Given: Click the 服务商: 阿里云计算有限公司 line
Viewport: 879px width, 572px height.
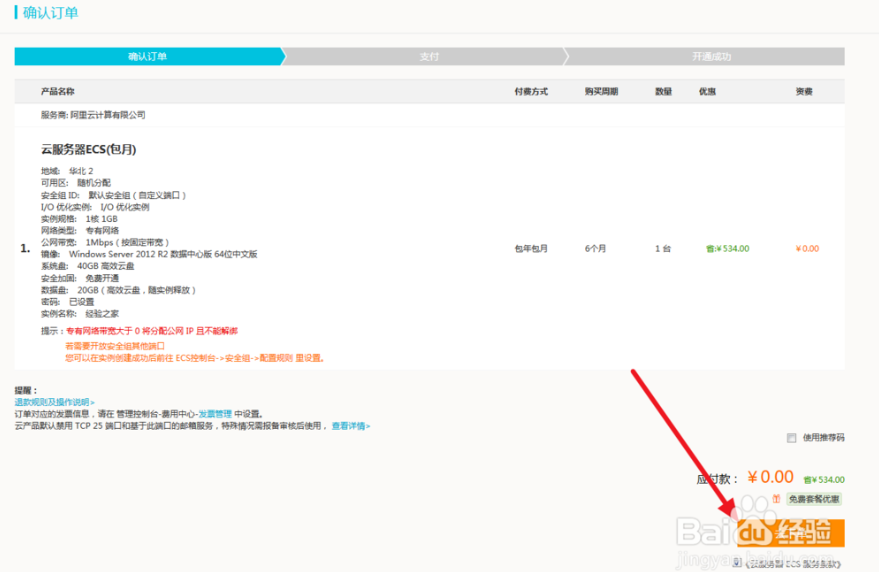Looking at the screenshot, I should pyautogui.click(x=93, y=115).
